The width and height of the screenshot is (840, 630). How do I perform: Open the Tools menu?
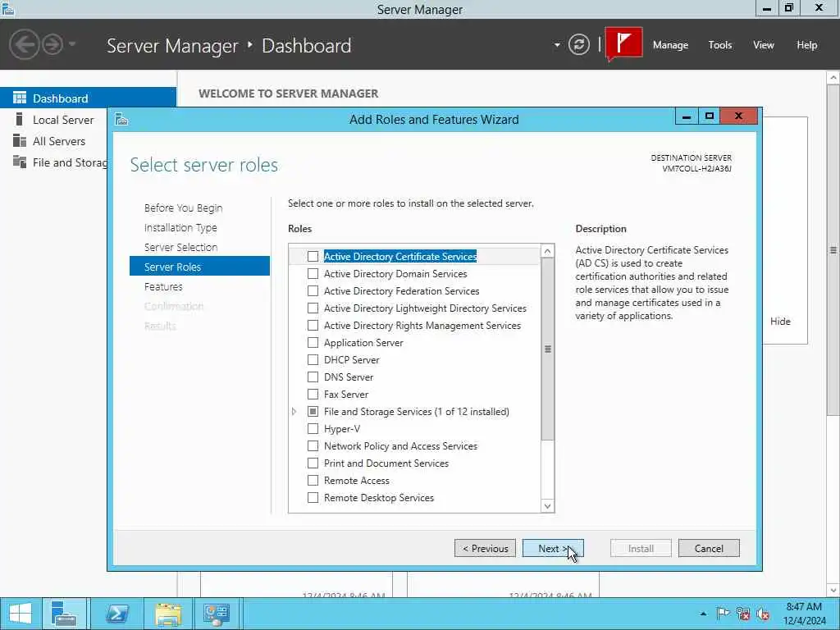tap(720, 45)
